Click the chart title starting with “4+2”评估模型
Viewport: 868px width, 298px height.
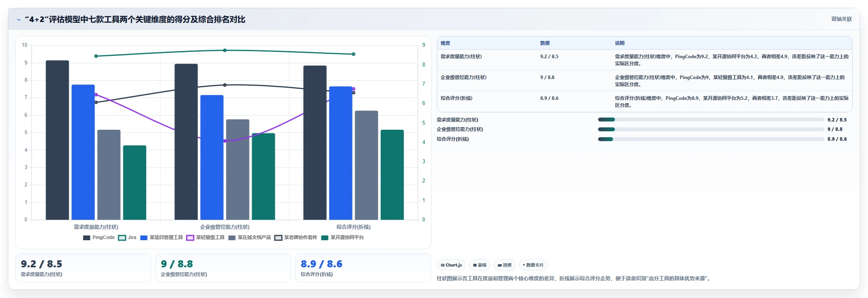135,19
